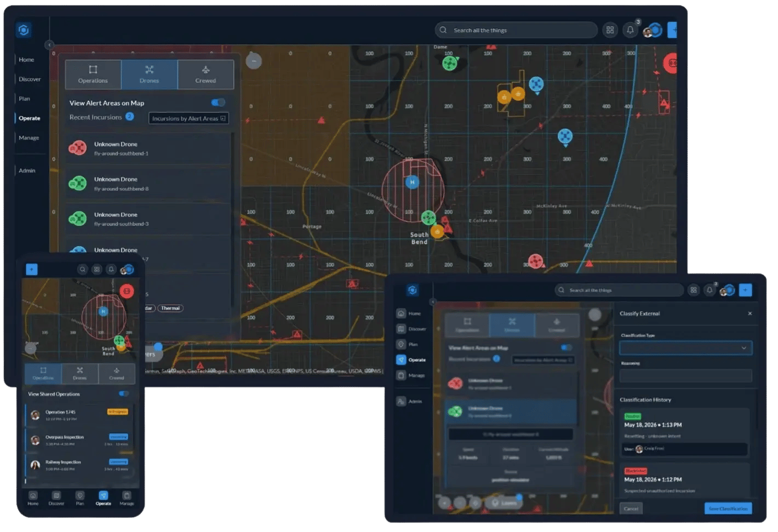The height and width of the screenshot is (532, 778).
Task: Select Operation 1745 on phone list
Action: click(x=79, y=415)
